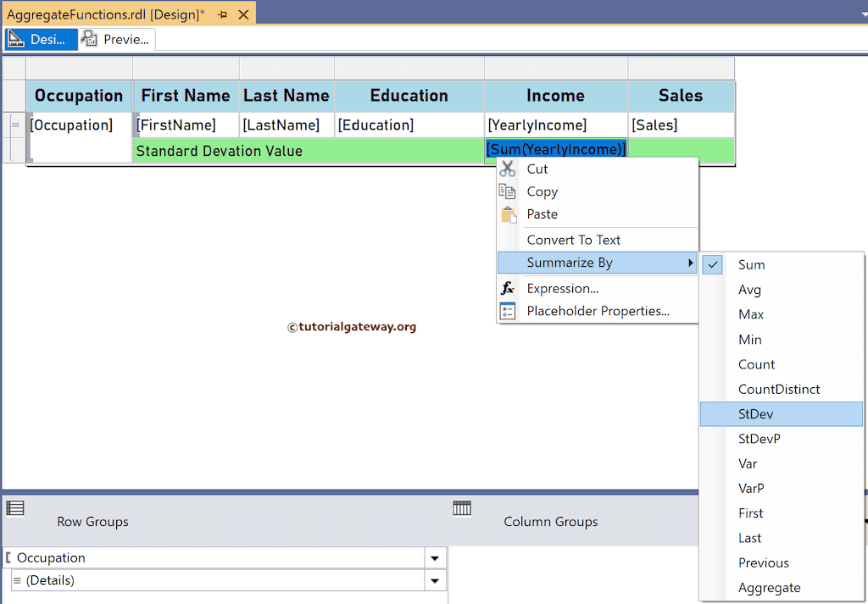Click the Income header cell

[x=556, y=97]
